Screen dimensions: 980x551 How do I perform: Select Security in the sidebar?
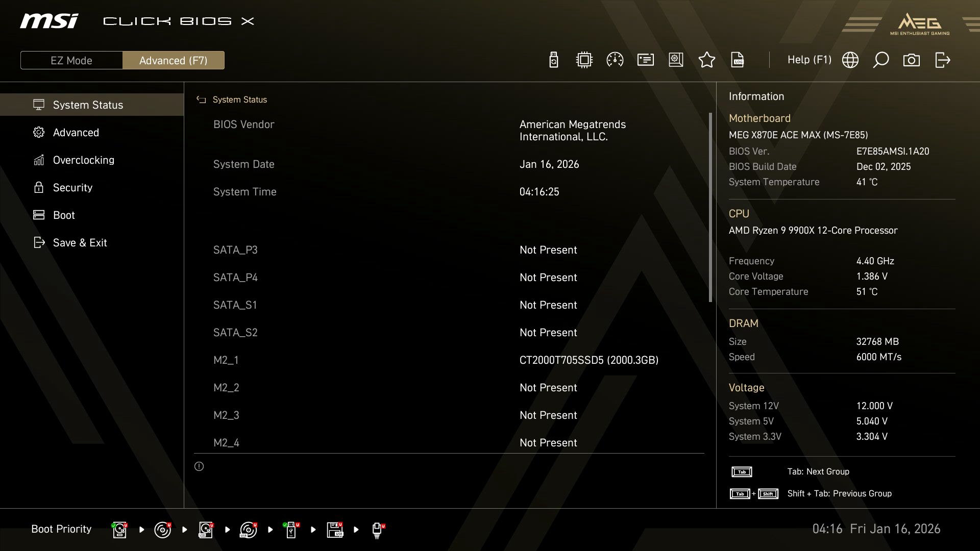click(x=72, y=187)
